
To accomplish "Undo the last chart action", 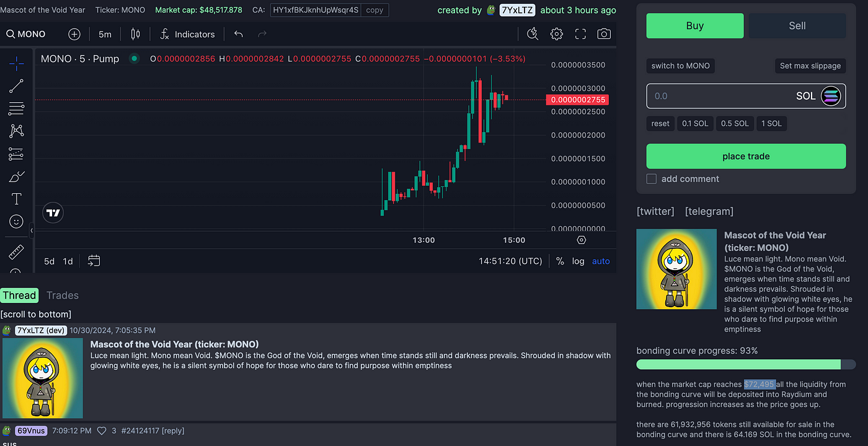I will 239,34.
